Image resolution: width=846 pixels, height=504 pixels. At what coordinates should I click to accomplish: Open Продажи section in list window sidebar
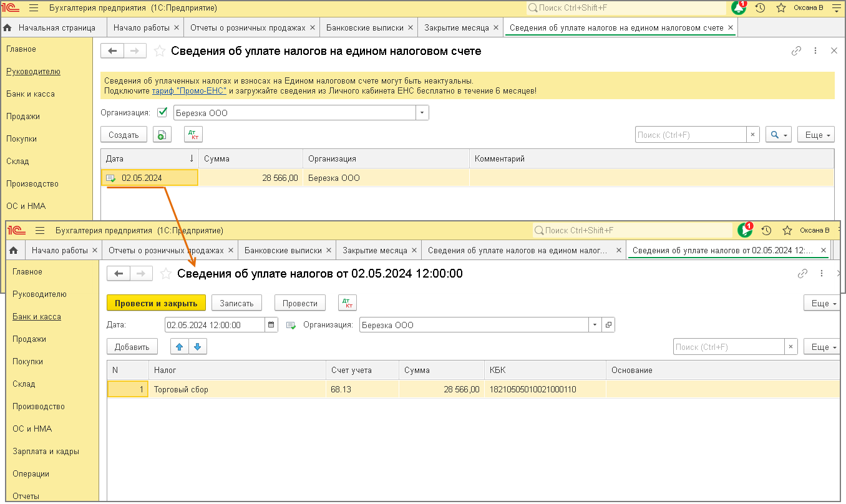pos(23,117)
